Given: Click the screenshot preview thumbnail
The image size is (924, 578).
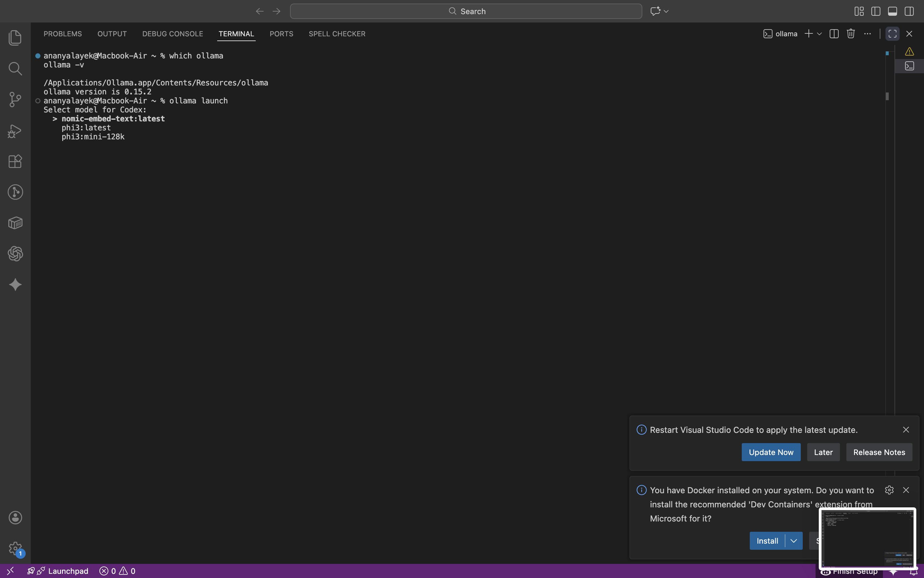Looking at the screenshot, I should pos(868,539).
